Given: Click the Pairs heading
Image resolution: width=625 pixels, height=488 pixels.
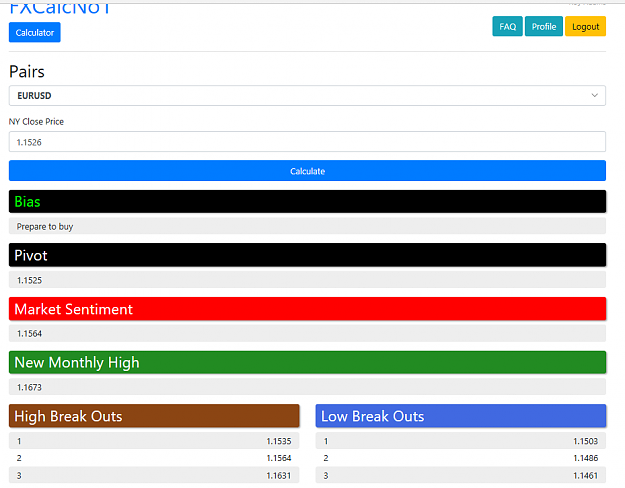Looking at the screenshot, I should [27, 72].
